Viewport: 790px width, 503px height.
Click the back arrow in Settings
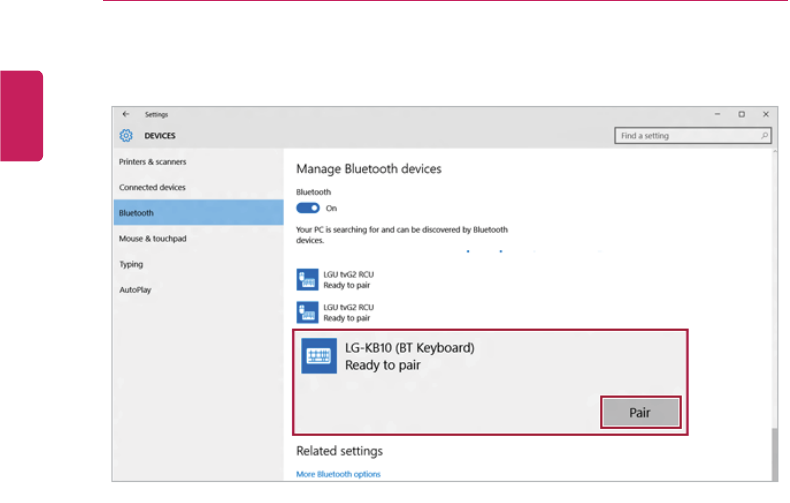(126, 115)
